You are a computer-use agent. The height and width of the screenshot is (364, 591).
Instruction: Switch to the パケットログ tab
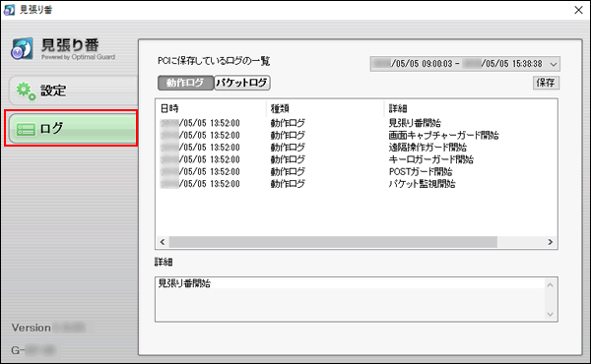[242, 83]
